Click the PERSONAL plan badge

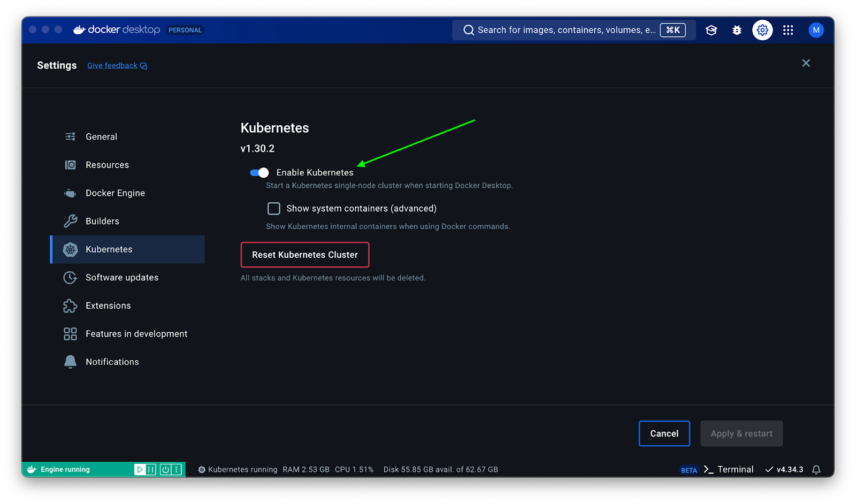(x=185, y=30)
